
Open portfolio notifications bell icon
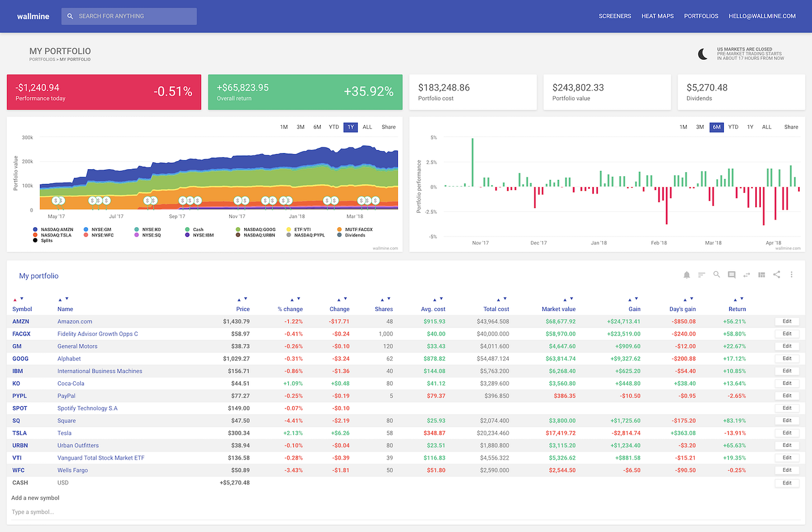[x=687, y=275]
